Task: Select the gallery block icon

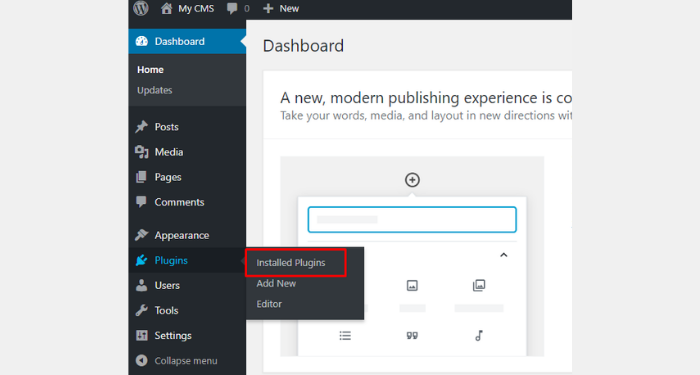Action: coord(479,285)
